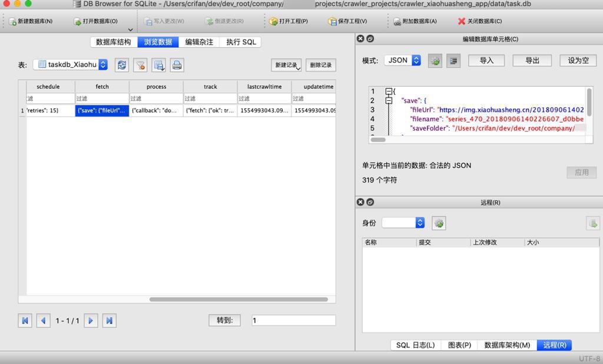Close the 编辑数据库单元格 panel
Screen dimensions: 603x364
click(360, 38)
